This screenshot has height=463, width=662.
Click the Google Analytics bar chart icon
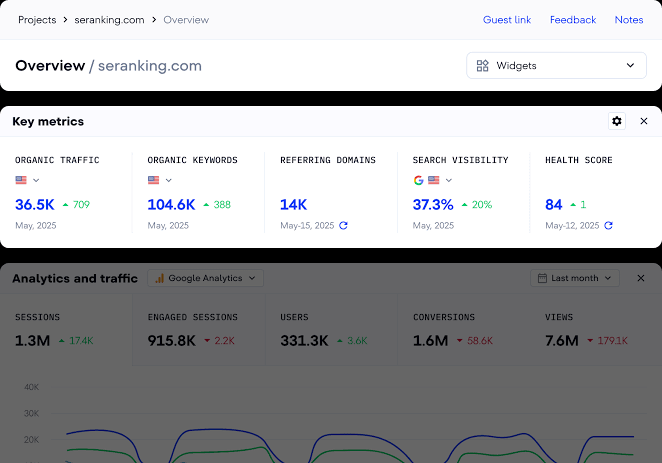(x=160, y=278)
